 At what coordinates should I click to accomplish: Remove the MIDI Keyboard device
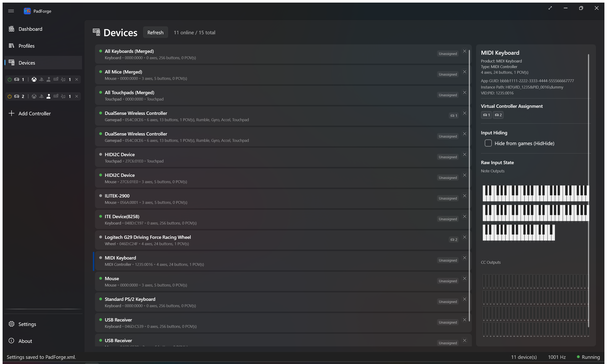[x=465, y=258]
